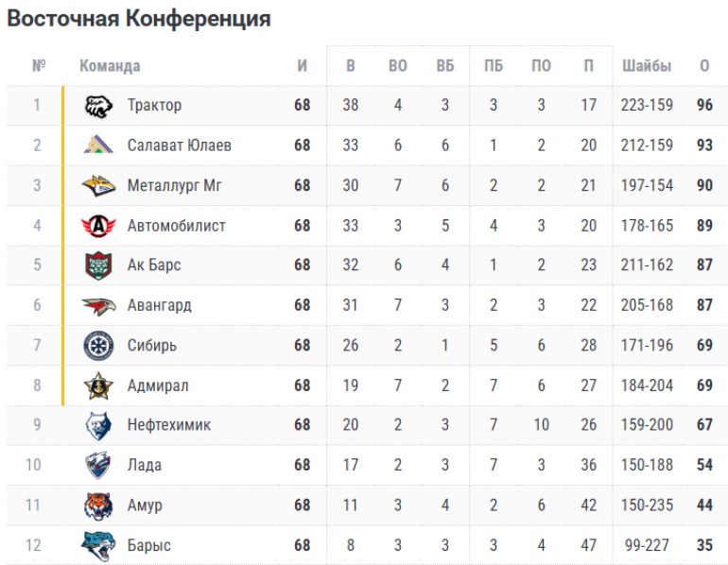The image size is (728, 565).
Task: Open the Нефтехимик team name link
Action: 169,425
